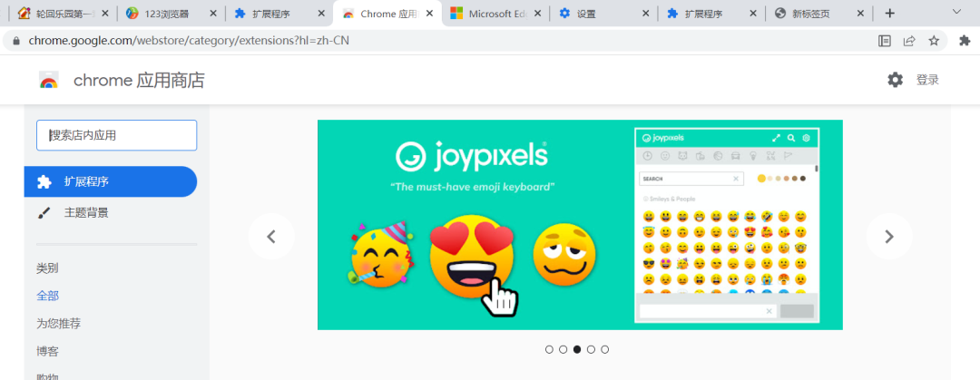Select the third carousel dot

(577, 349)
